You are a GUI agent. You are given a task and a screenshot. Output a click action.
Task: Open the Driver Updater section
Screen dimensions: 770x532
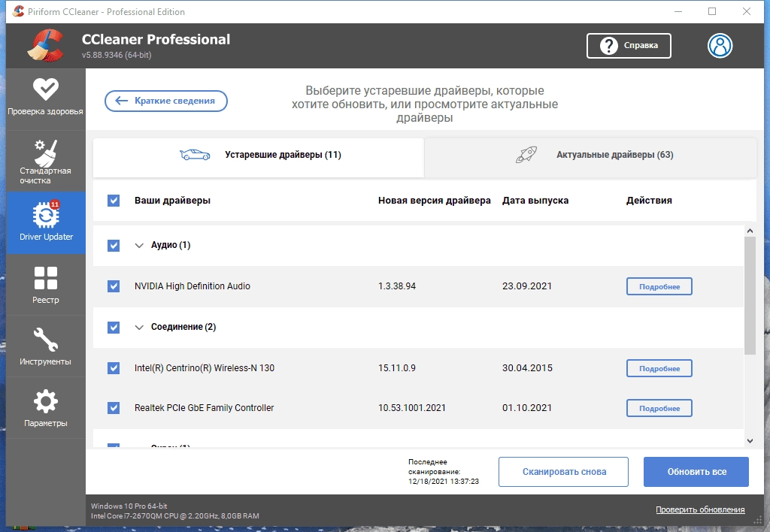point(46,222)
